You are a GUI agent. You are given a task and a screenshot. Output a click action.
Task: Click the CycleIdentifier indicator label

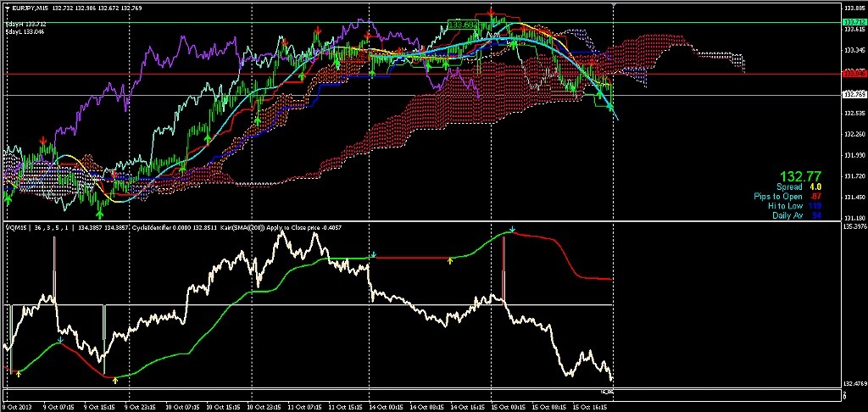[152, 227]
